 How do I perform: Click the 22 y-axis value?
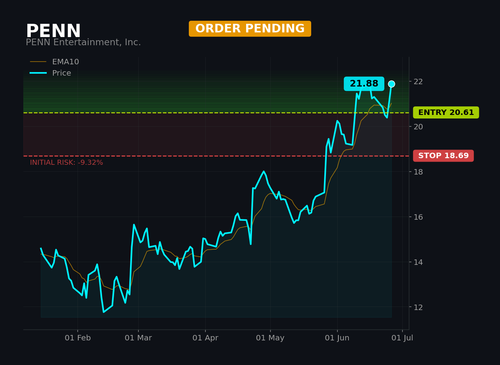click(418, 82)
